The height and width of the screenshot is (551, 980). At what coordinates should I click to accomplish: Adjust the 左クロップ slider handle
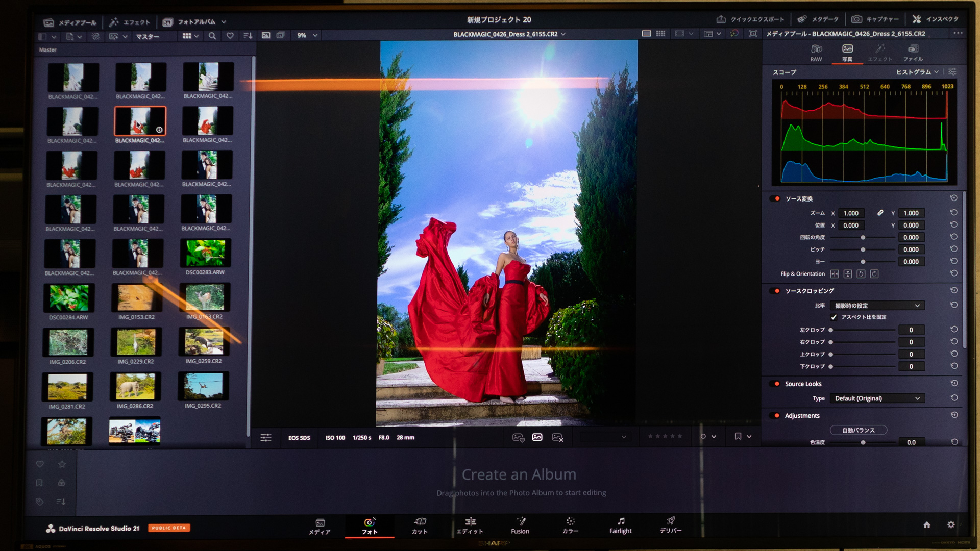pos(831,330)
